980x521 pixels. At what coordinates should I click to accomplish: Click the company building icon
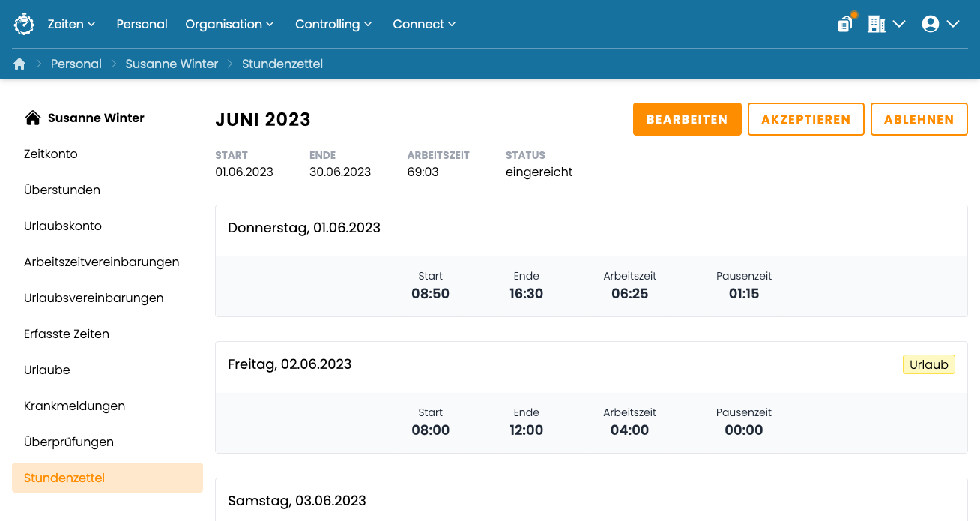[x=876, y=24]
